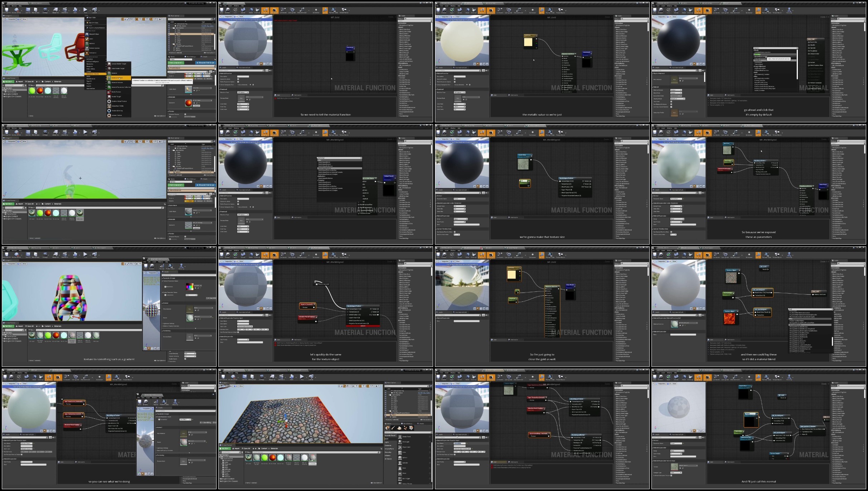Click Import in the cobblestone plane's Content Browser
Viewport: 868px width, 491px height.
[236, 448]
